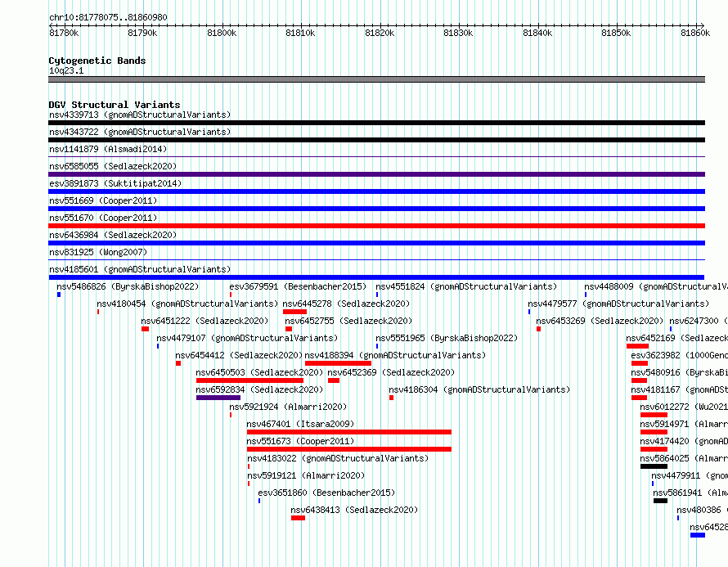
Task: Click the nsv6452169 variant label
Action: (677, 338)
